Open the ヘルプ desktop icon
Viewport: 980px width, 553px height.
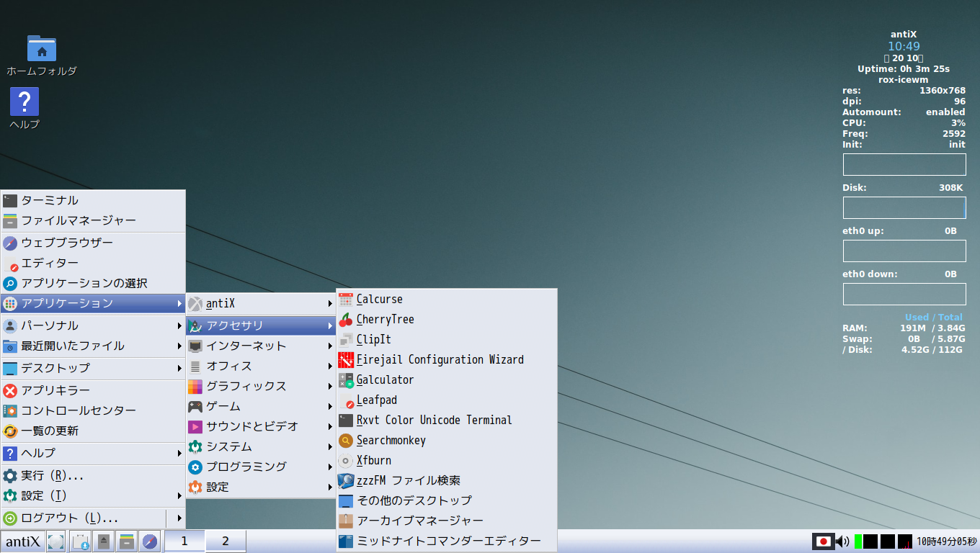click(x=24, y=109)
